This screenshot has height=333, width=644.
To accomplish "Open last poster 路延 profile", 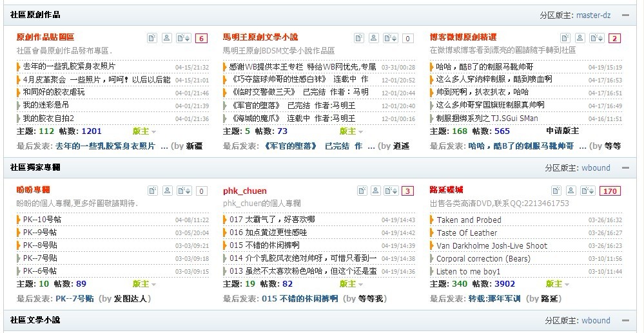I will click(549, 298).
